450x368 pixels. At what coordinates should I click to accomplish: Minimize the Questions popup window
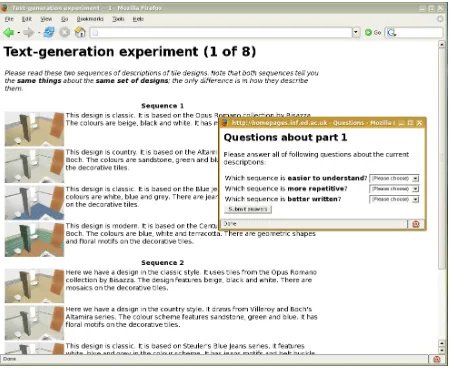401,123
